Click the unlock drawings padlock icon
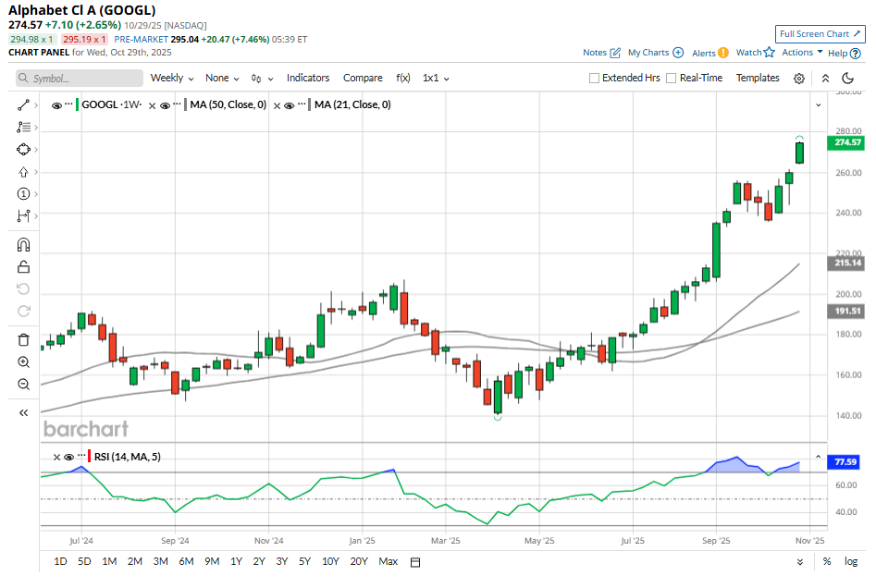This screenshot has width=876, height=588. point(24,267)
